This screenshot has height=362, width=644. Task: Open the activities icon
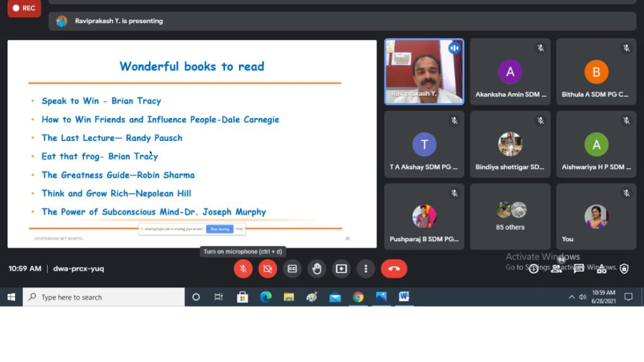click(x=602, y=269)
